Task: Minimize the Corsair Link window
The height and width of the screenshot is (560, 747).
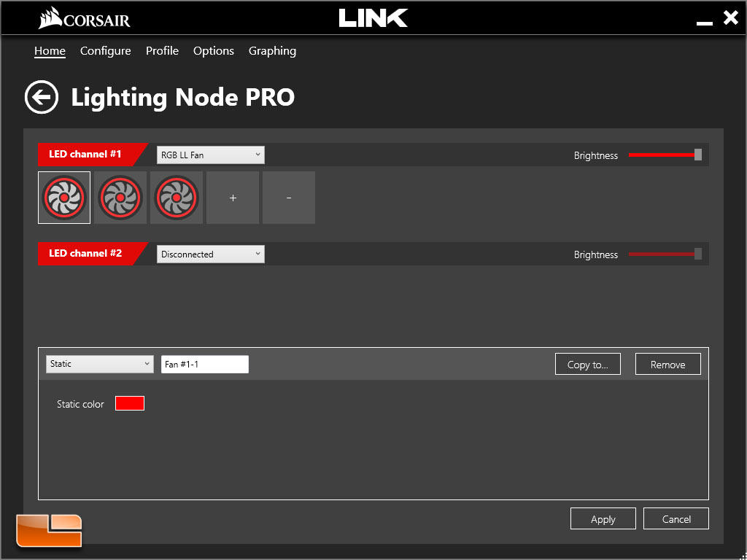Action: (704, 23)
